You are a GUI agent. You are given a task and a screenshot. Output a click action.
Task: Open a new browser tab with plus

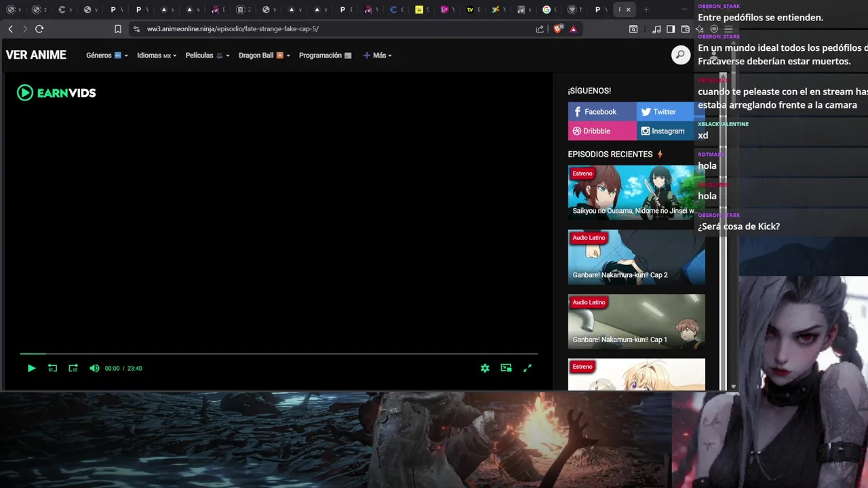click(646, 9)
